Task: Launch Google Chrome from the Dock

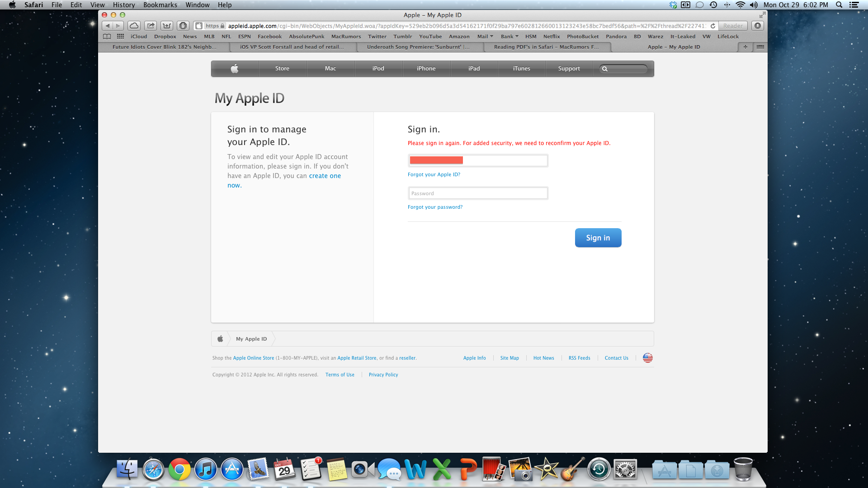Action: (179, 470)
